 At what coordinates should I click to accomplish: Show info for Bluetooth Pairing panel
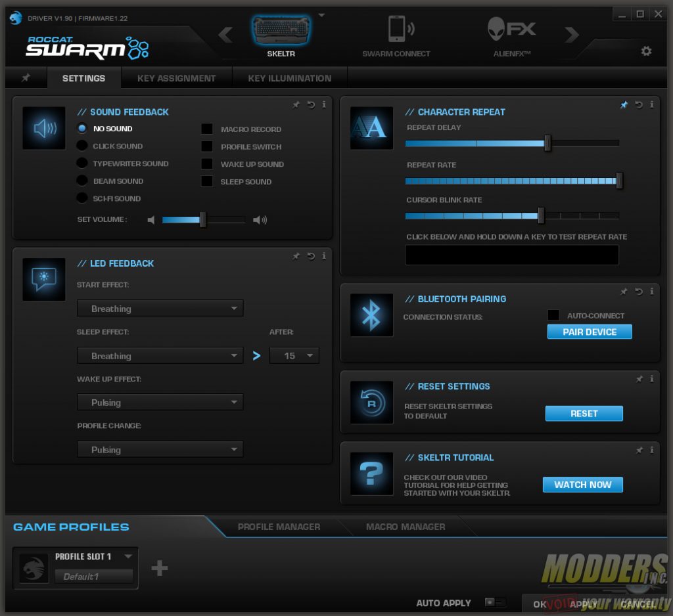click(x=651, y=292)
